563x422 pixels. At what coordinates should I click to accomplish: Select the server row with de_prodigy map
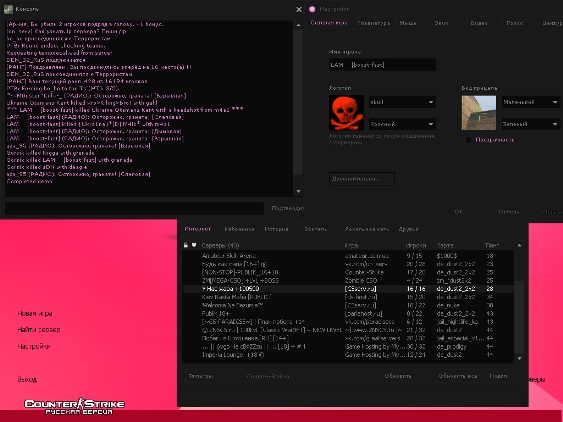[x=348, y=347]
